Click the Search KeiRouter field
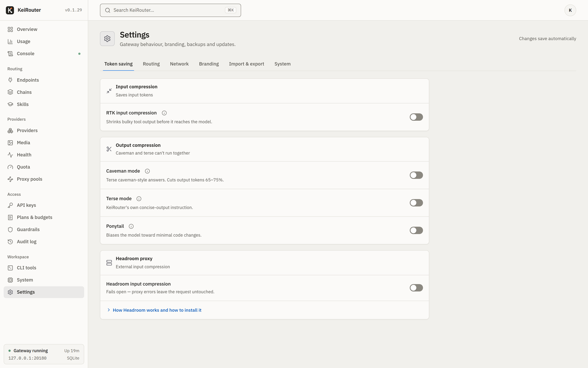The image size is (588, 368). pos(171,10)
